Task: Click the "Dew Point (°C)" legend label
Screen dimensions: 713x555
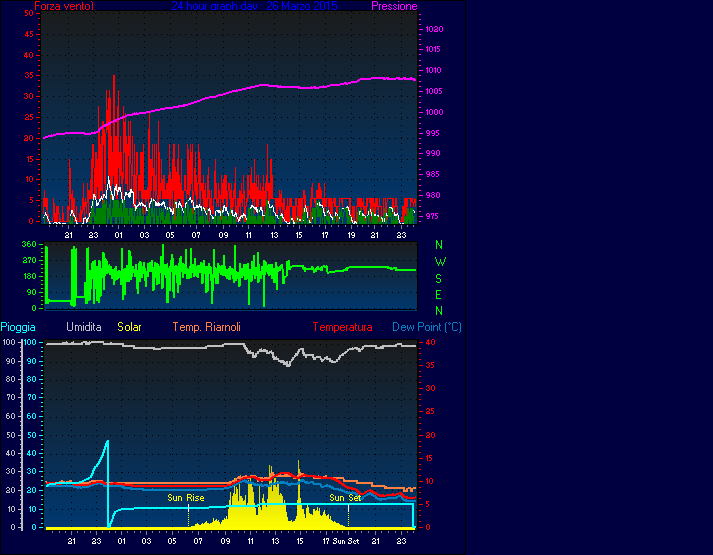Action: tap(427, 327)
